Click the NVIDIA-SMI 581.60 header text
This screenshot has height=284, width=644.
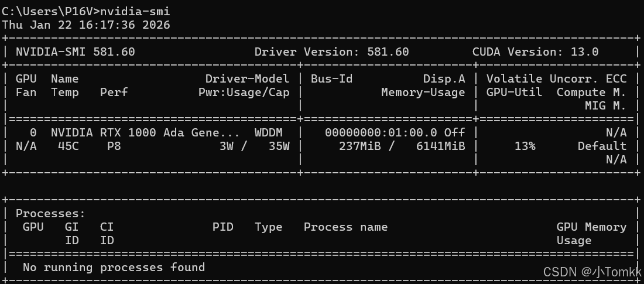[x=75, y=52]
